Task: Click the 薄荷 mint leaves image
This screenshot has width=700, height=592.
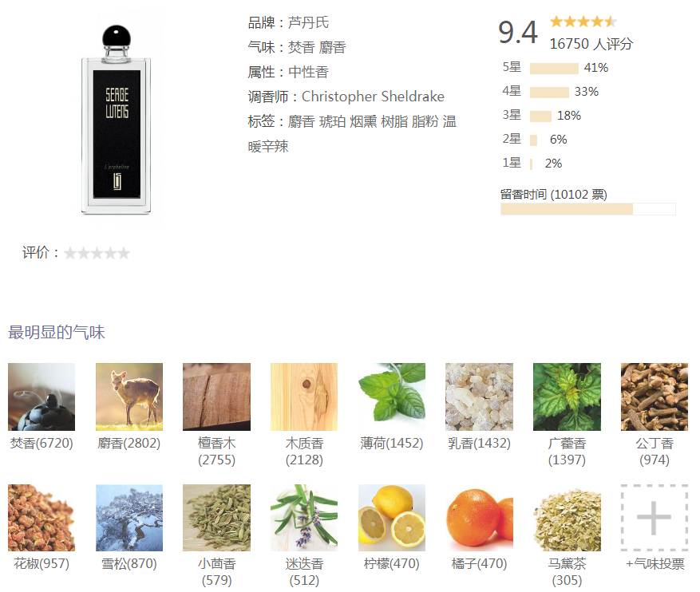Action: point(392,397)
